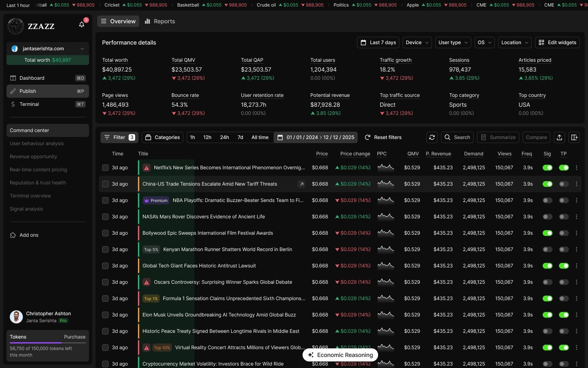The width and height of the screenshot is (588, 368).
Task: Open the Device dropdown
Action: click(x=416, y=43)
